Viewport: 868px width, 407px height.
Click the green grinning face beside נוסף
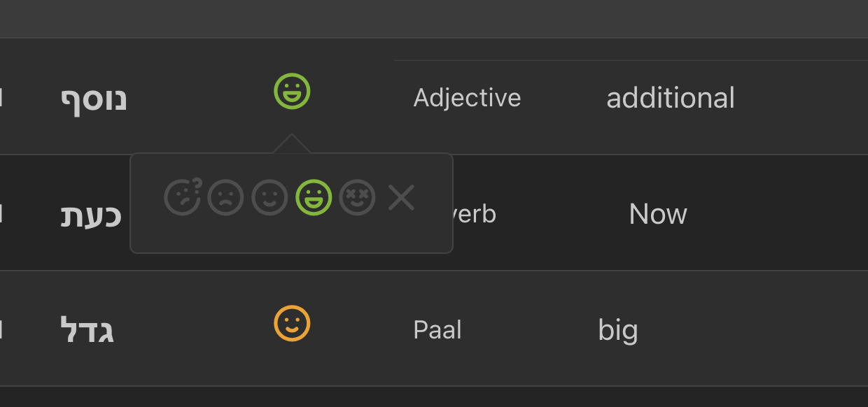click(x=292, y=92)
